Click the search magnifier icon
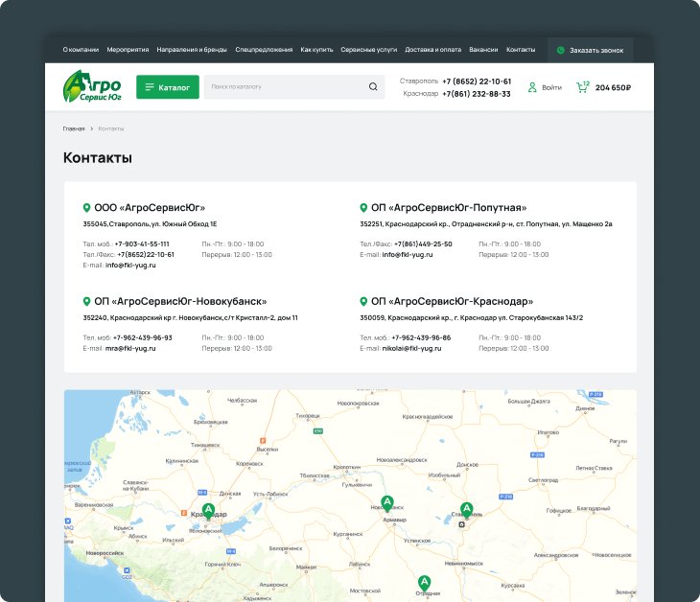This screenshot has width=700, height=602. pos(373,86)
